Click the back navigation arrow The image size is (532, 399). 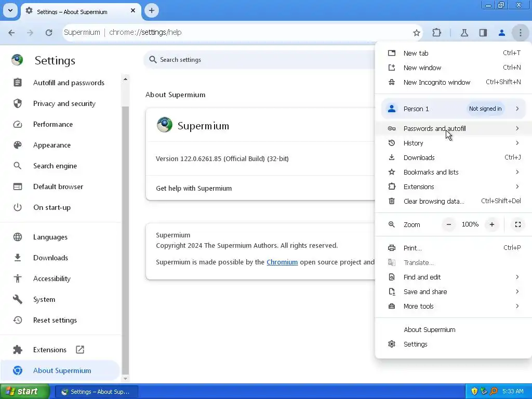click(x=11, y=33)
